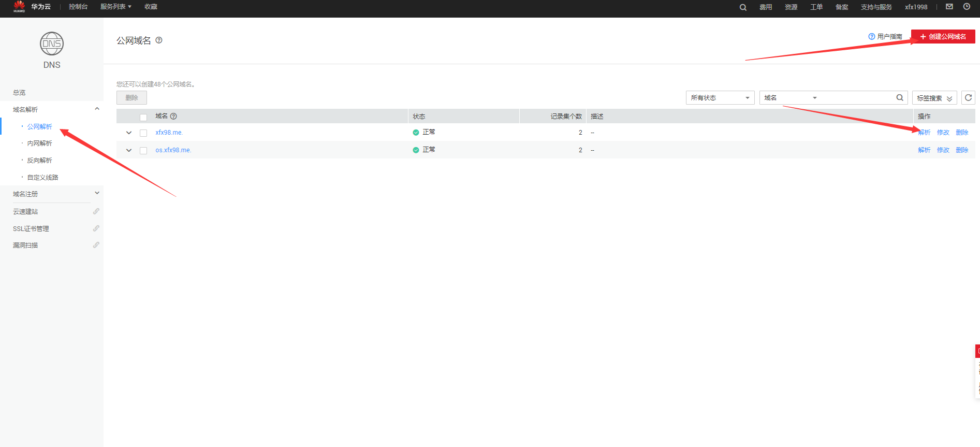Open SSL证书管理 external link icon
980x447 pixels.
pos(96,228)
